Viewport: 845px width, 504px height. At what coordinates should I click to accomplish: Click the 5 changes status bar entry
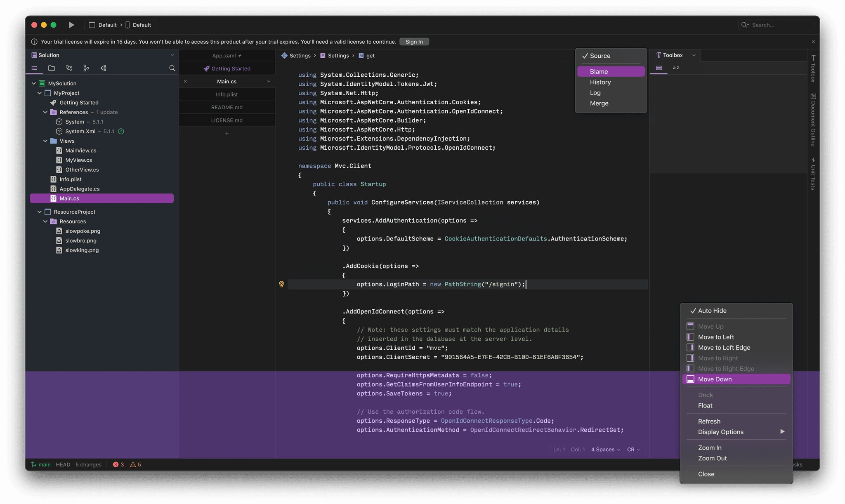coord(88,464)
